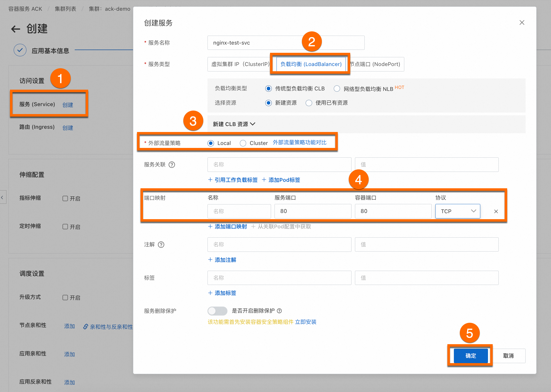
Task: Choose 使用已有资源 radio option
Action: coord(309,103)
